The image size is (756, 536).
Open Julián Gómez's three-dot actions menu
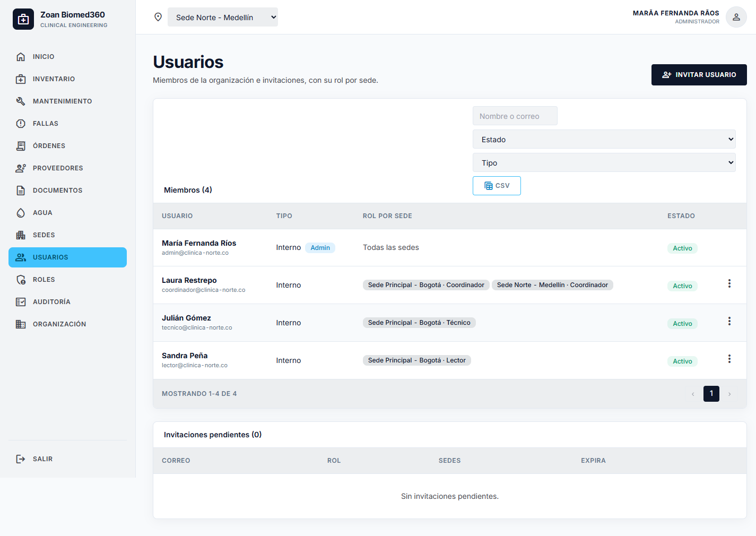click(729, 322)
